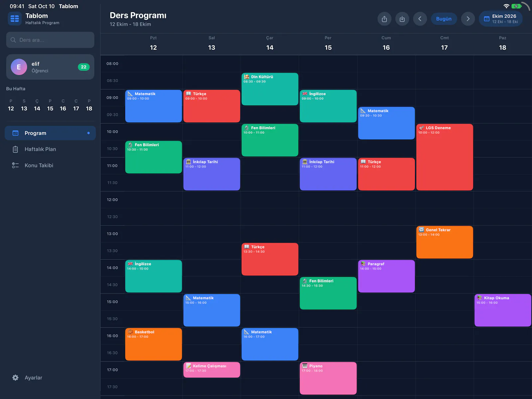Select day 13 in Bu Hafta strip

click(x=24, y=105)
